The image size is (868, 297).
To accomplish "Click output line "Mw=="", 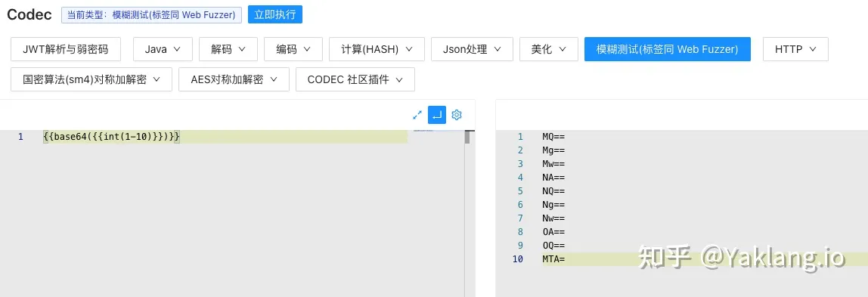I will click(553, 164).
